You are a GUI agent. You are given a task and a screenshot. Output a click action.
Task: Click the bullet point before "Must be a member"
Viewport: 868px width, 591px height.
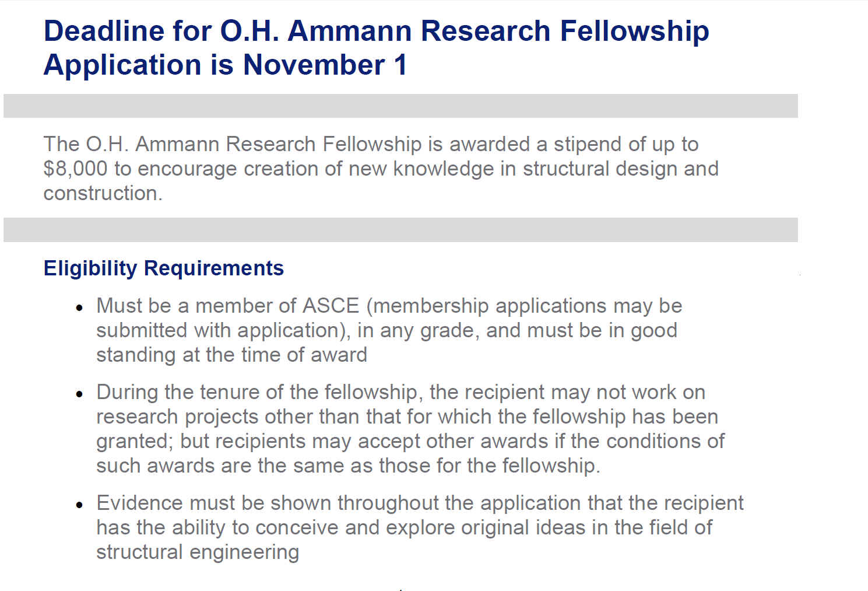(80, 308)
